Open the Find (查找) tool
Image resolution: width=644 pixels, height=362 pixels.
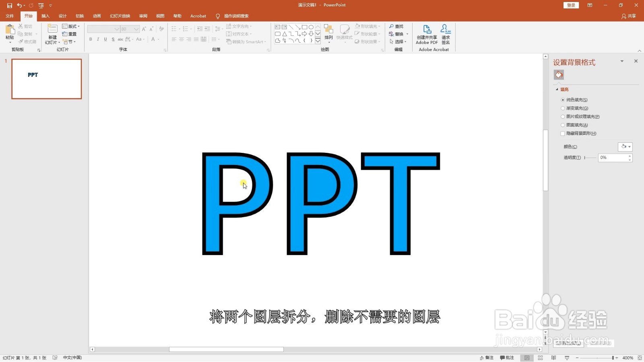397,26
